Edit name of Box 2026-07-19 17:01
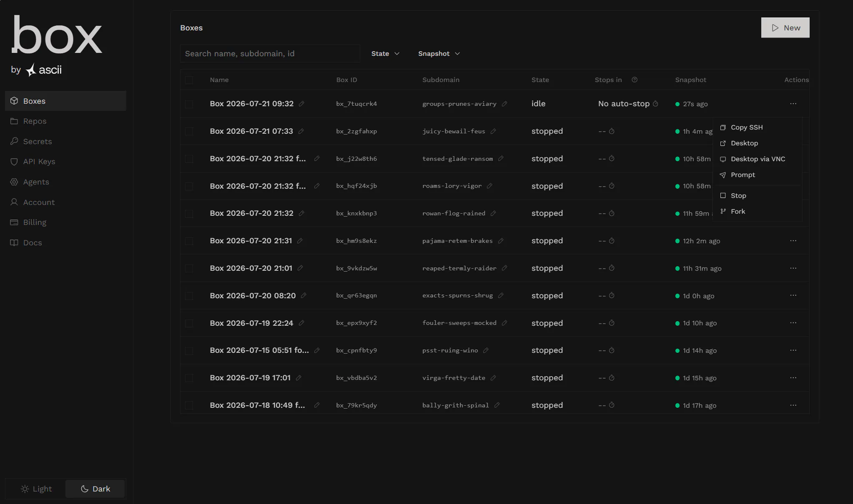Viewport: 853px width, 504px height. point(299,378)
